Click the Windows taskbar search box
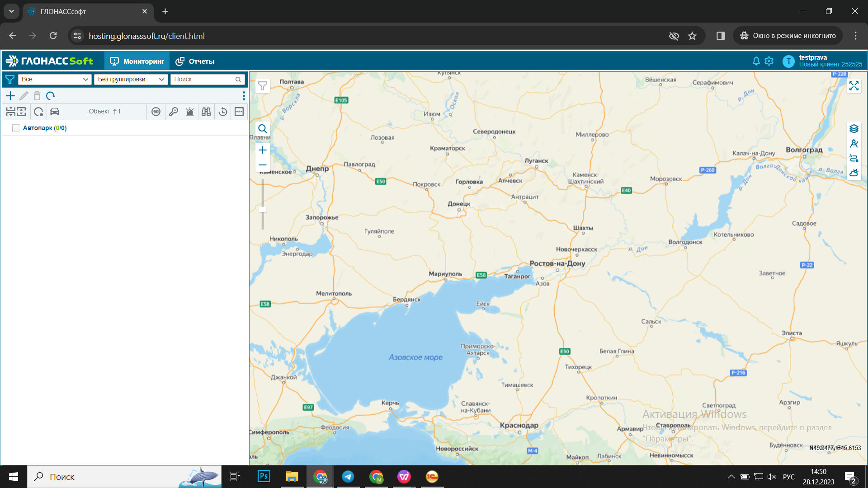Image resolution: width=868 pixels, height=488 pixels. point(124,477)
